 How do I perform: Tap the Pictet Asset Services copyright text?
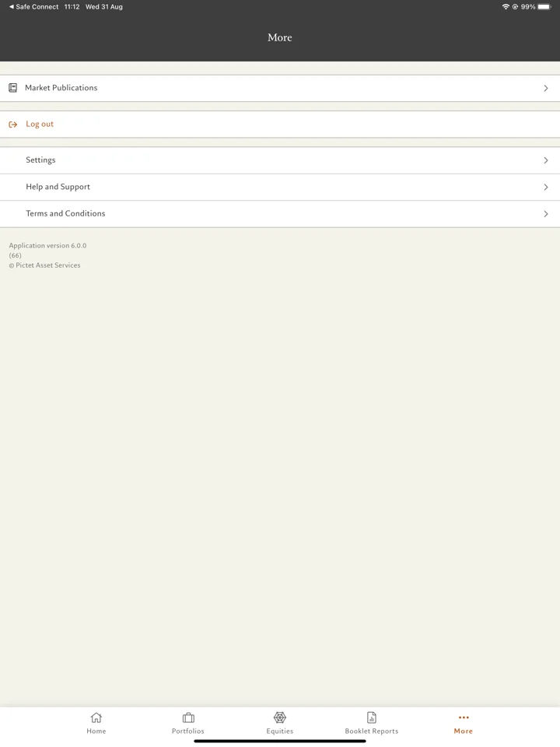pyautogui.click(x=45, y=265)
